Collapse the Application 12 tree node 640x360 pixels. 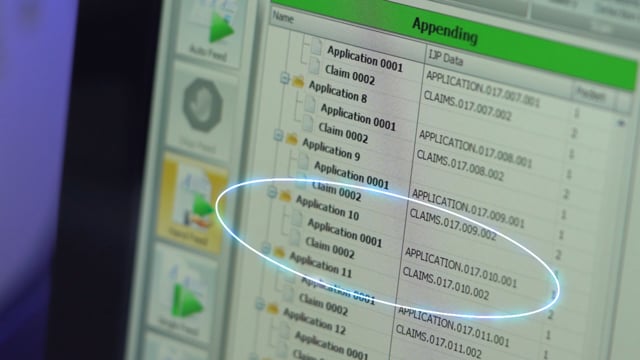(260, 304)
